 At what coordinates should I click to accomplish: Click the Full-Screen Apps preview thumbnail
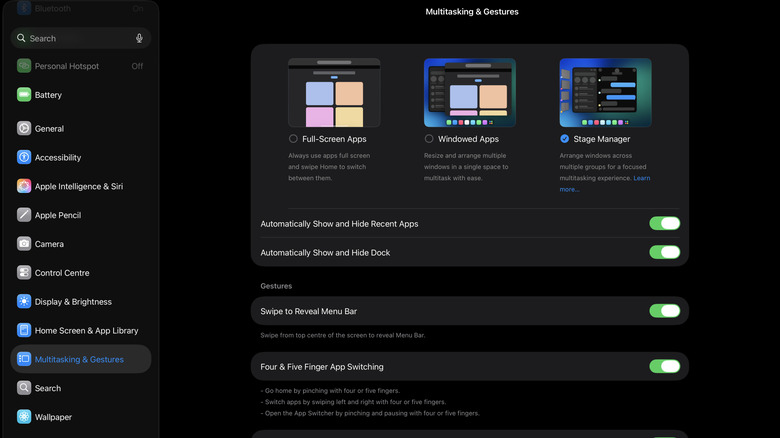click(x=334, y=93)
